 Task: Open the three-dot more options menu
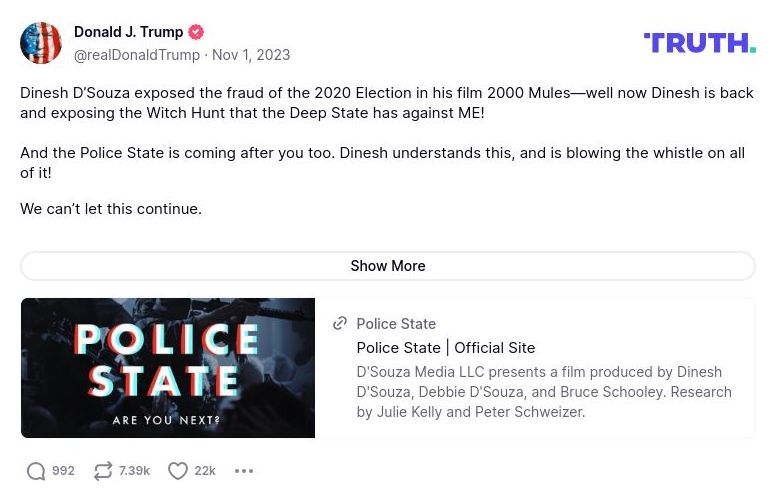click(244, 471)
